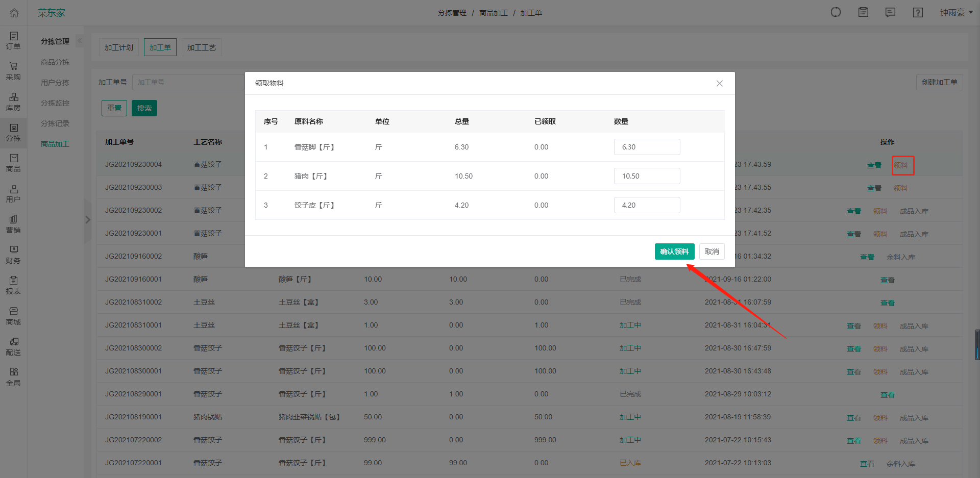Open the 订单 orders sidebar icon
The width and height of the screenshot is (980, 478).
pyautogui.click(x=14, y=40)
